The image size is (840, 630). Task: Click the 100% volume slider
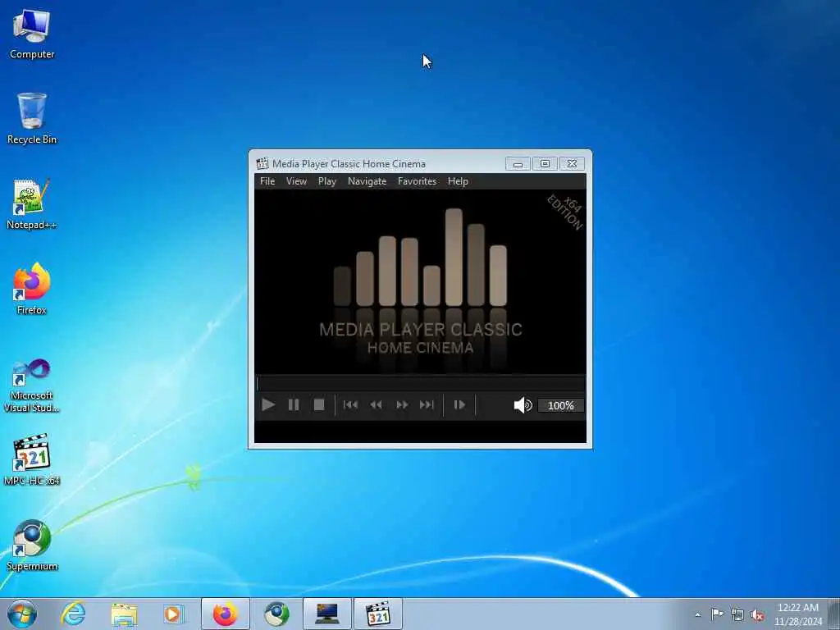click(x=561, y=405)
